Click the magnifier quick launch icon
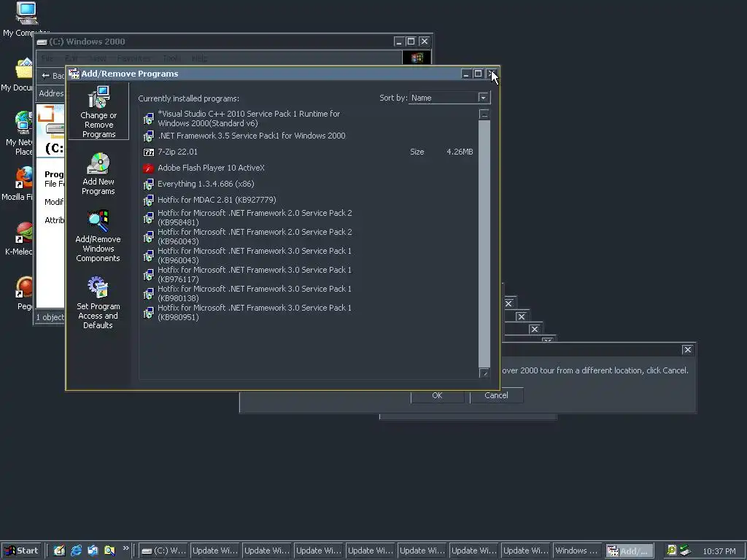The height and width of the screenshot is (560, 747). 109,551
